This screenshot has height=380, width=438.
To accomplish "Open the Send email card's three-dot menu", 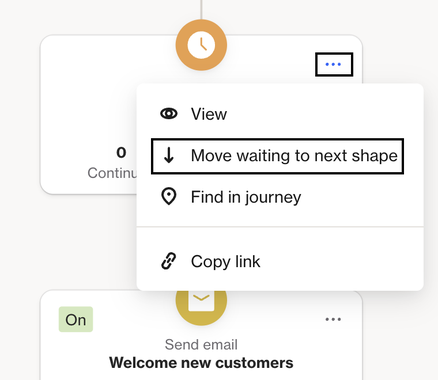I will pos(333,319).
